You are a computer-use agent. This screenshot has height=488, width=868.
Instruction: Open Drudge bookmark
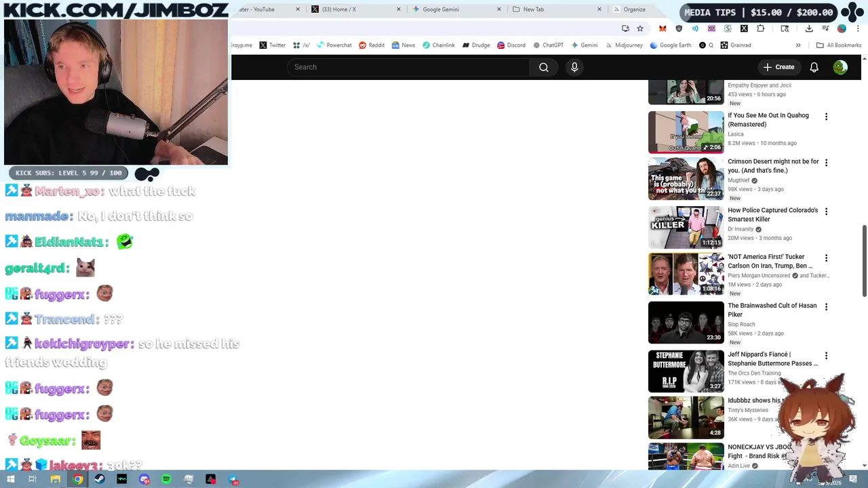tap(476, 45)
